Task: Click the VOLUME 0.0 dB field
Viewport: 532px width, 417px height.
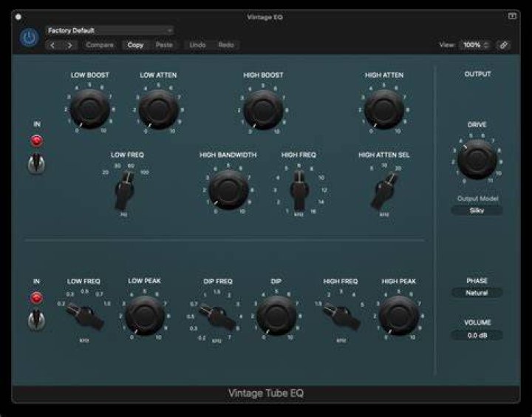Action: click(477, 336)
